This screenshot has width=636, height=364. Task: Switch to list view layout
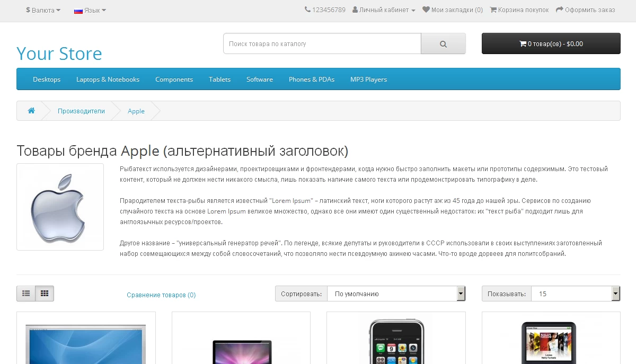[26, 294]
